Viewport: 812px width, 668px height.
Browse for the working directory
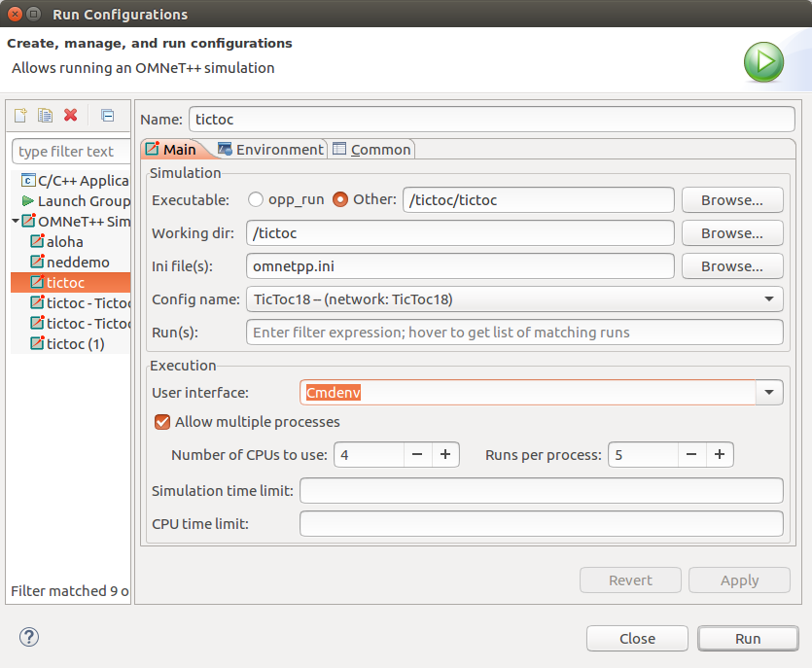(732, 233)
